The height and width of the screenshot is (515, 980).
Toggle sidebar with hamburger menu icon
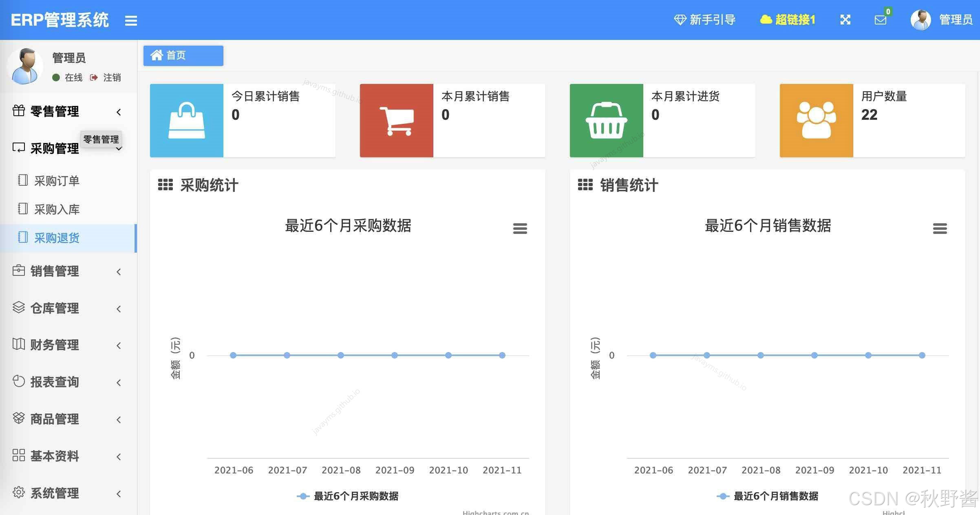[131, 20]
